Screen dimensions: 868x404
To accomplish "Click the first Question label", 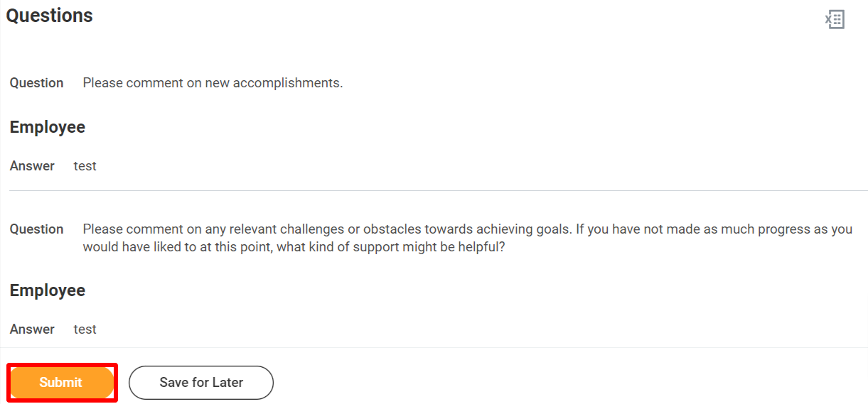I will (36, 83).
